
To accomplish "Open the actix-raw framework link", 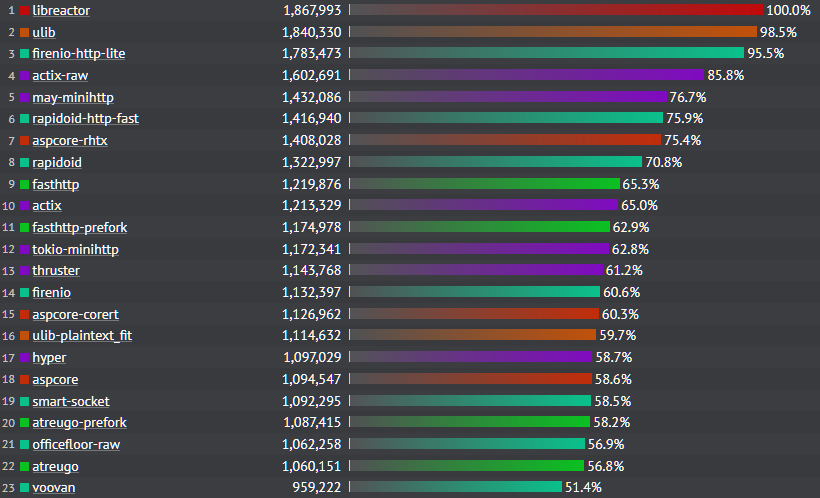I will (60, 76).
